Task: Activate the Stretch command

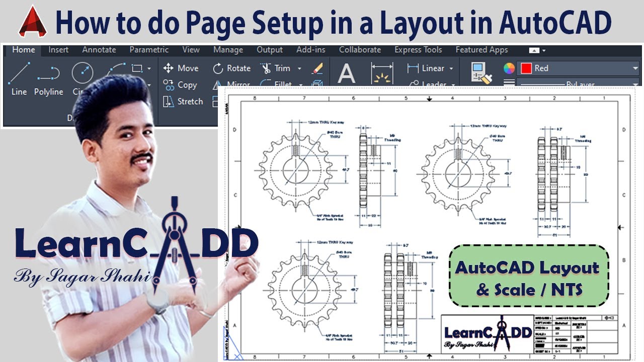Action: coord(183,102)
